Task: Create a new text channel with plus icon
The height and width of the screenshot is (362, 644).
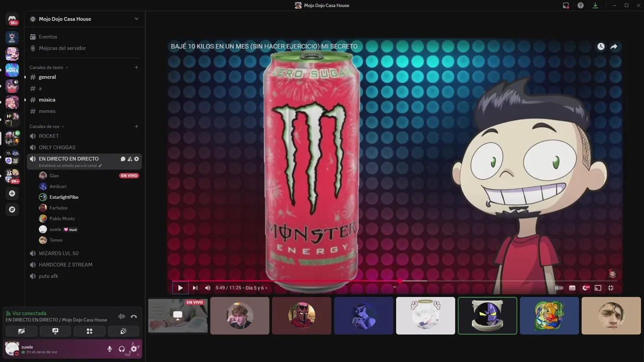Action: click(x=136, y=67)
